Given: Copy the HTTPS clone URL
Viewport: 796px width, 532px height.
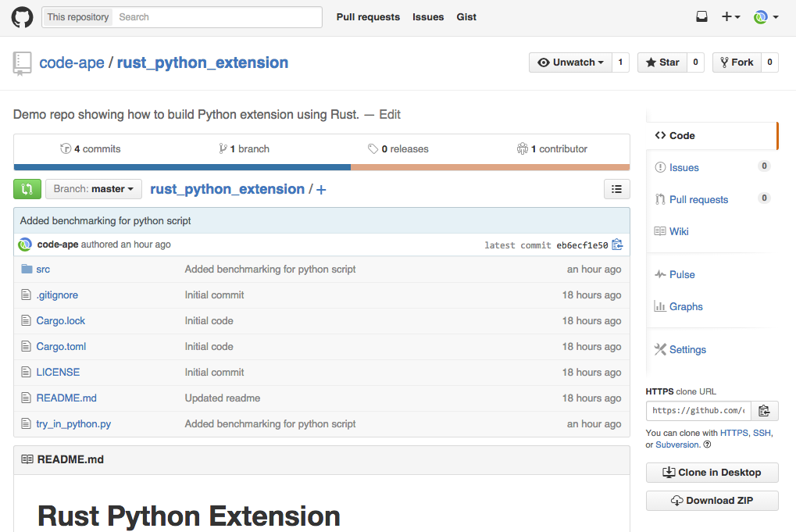Looking at the screenshot, I should (x=764, y=411).
